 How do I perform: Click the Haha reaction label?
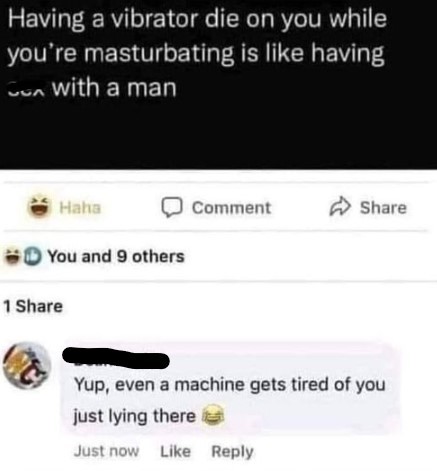pos(80,208)
